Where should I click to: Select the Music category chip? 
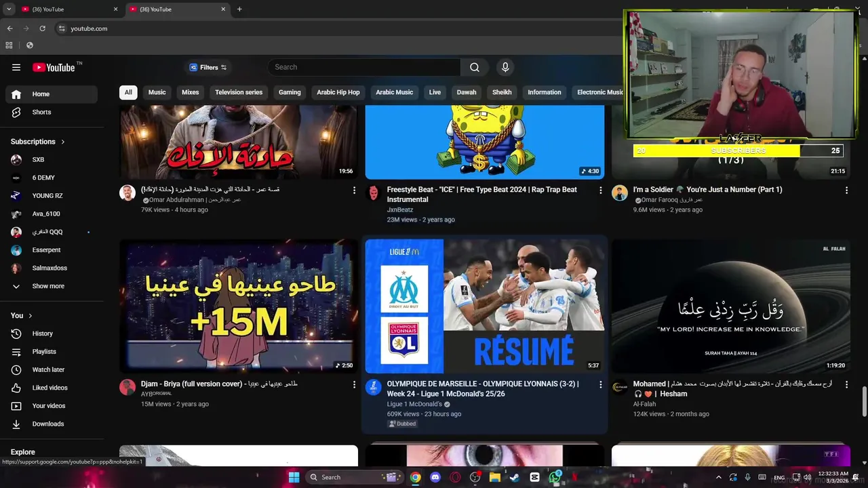pyautogui.click(x=157, y=92)
